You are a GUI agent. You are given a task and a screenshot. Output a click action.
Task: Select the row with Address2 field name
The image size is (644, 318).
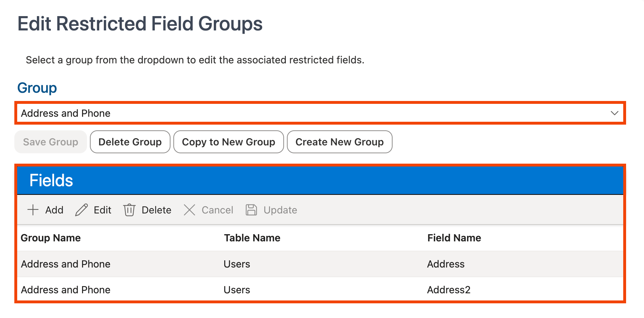pos(448,290)
